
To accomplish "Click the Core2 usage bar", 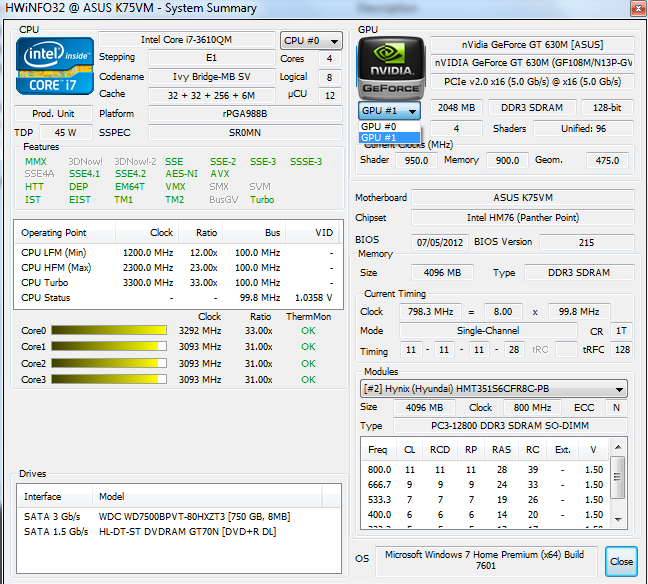I will (109, 363).
